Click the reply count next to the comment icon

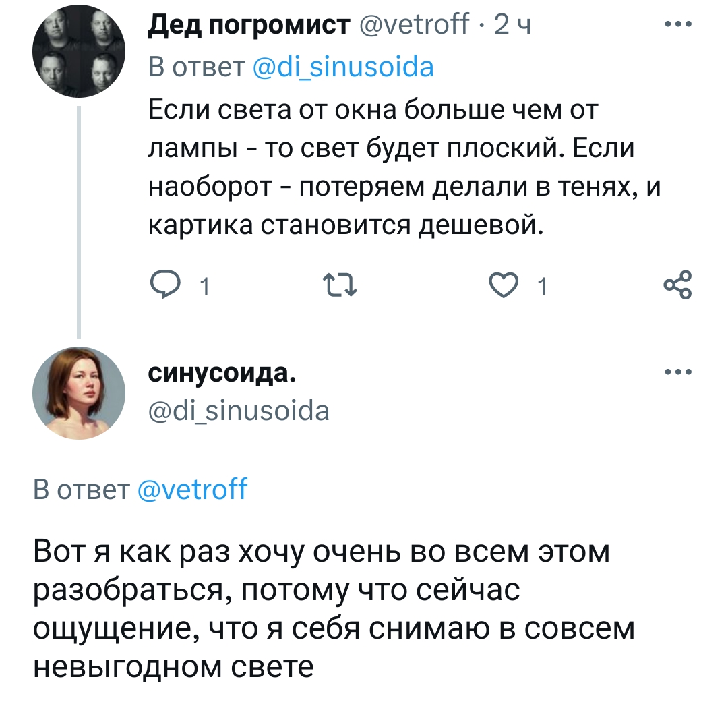[206, 289]
